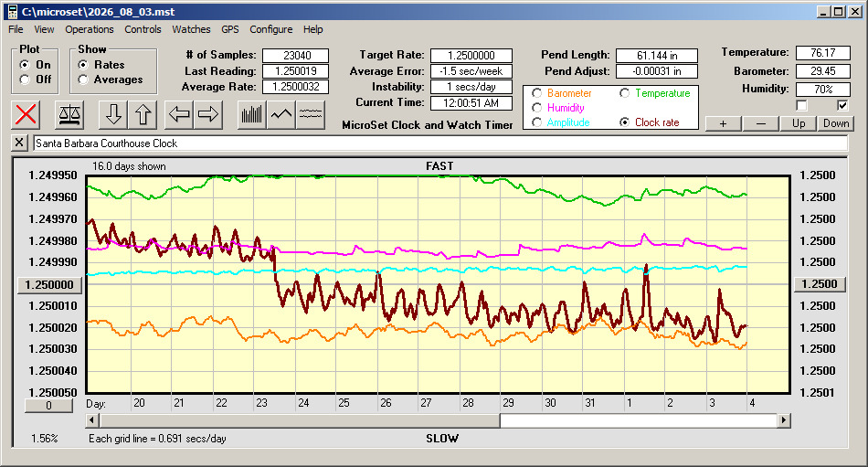This screenshot has width=868, height=467.
Task: Click the down arrow toolbar icon
Action: (113, 114)
